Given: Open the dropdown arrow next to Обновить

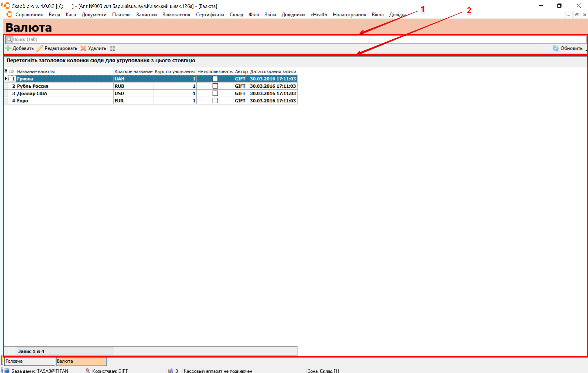Looking at the screenshot, I should tap(586, 50).
